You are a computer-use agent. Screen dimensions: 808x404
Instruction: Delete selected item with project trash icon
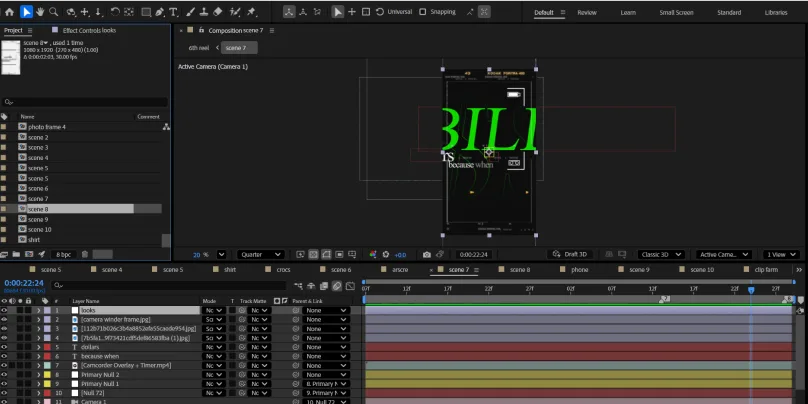tap(85, 254)
